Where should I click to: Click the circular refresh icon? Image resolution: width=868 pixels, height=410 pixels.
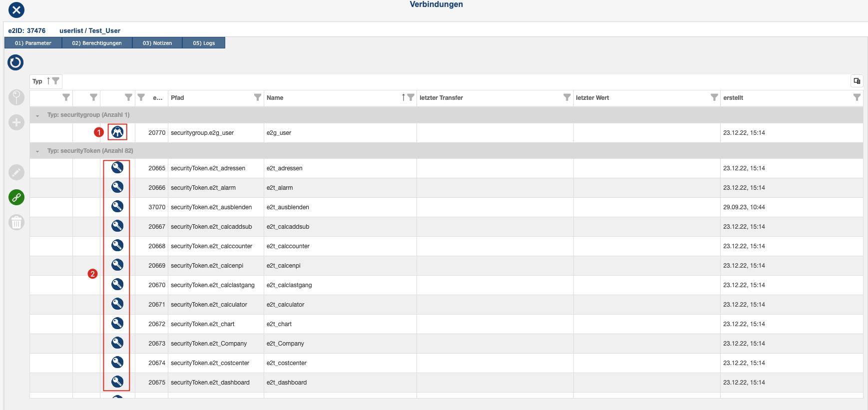click(x=15, y=62)
